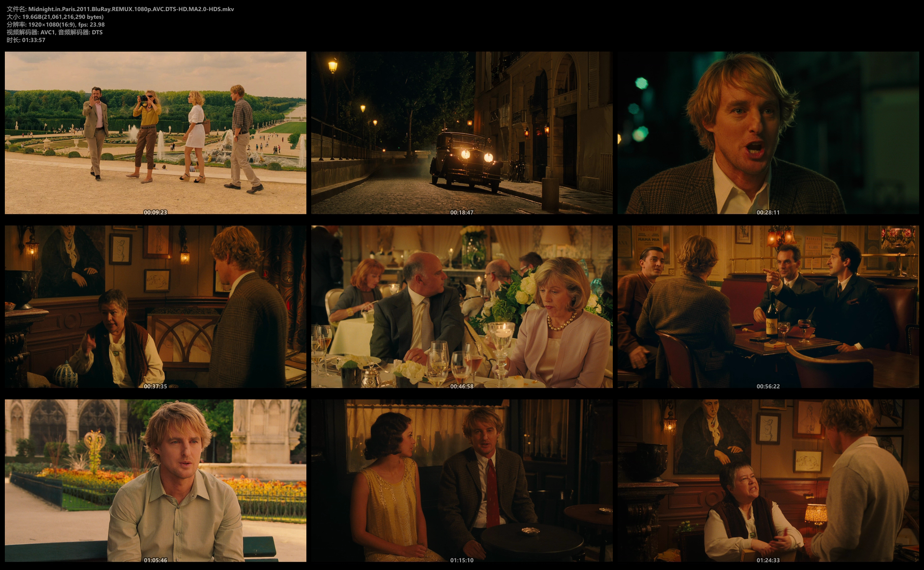The width and height of the screenshot is (924, 570).
Task: Click the 00:56:22 timestamp label
Action: click(768, 386)
